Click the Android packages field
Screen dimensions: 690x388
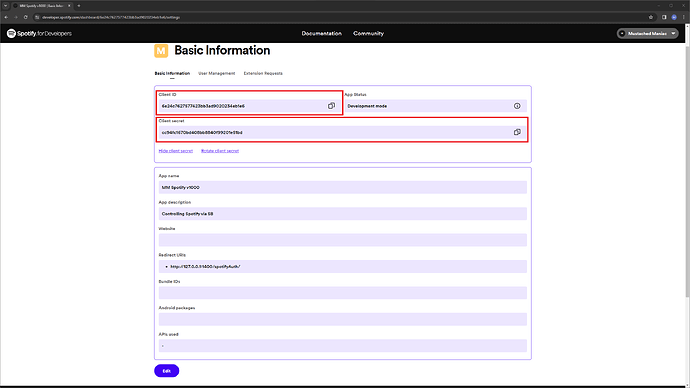pyautogui.click(x=342, y=319)
